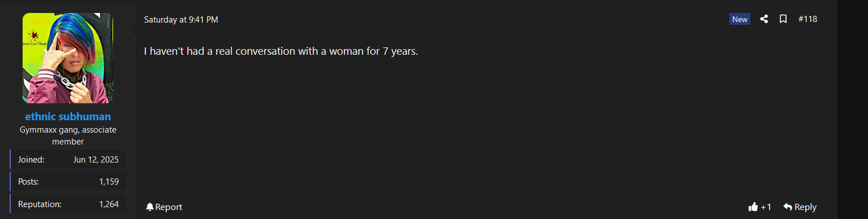Click the share icon on post #118
Image resolution: width=868 pixels, height=219 pixels.
click(764, 19)
